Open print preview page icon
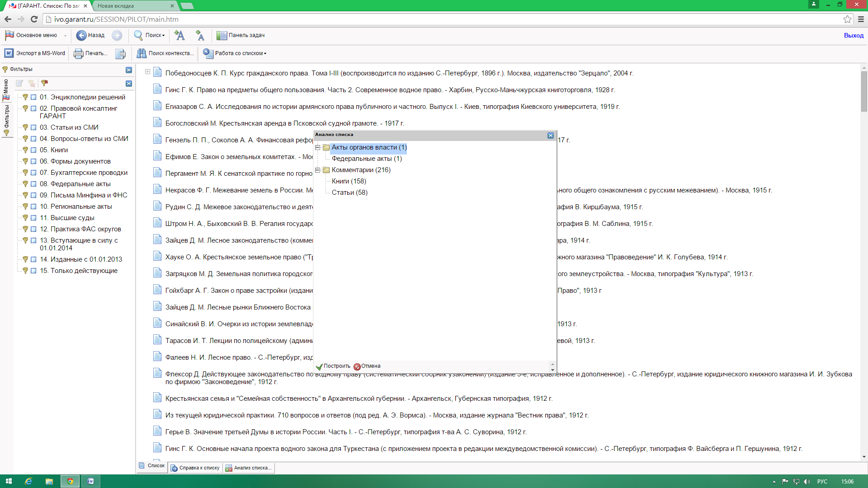This screenshot has height=488, width=868. [x=120, y=53]
